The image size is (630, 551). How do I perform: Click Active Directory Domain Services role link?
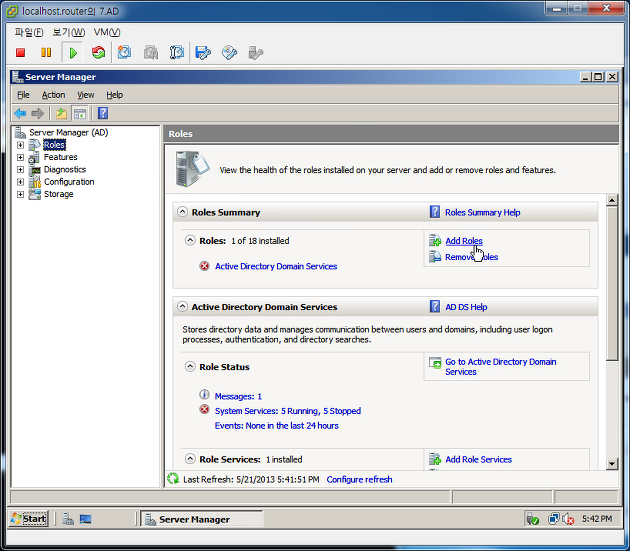(276, 266)
